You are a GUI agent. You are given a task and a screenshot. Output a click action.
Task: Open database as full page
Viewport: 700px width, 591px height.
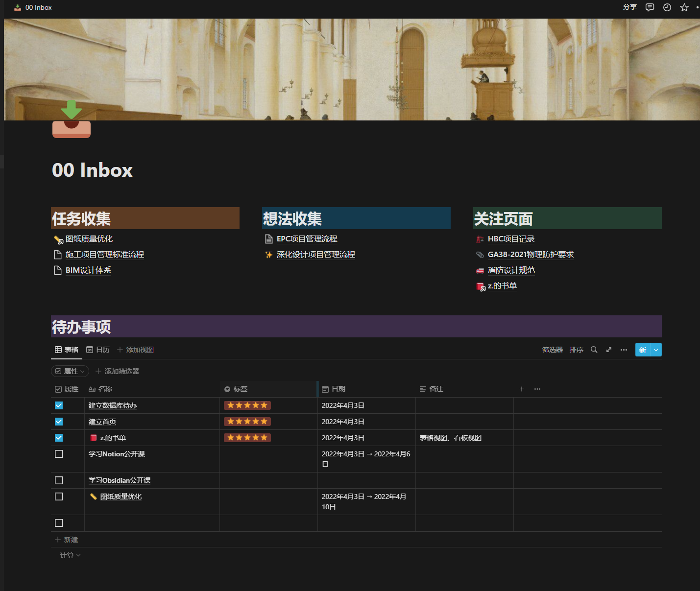point(609,350)
